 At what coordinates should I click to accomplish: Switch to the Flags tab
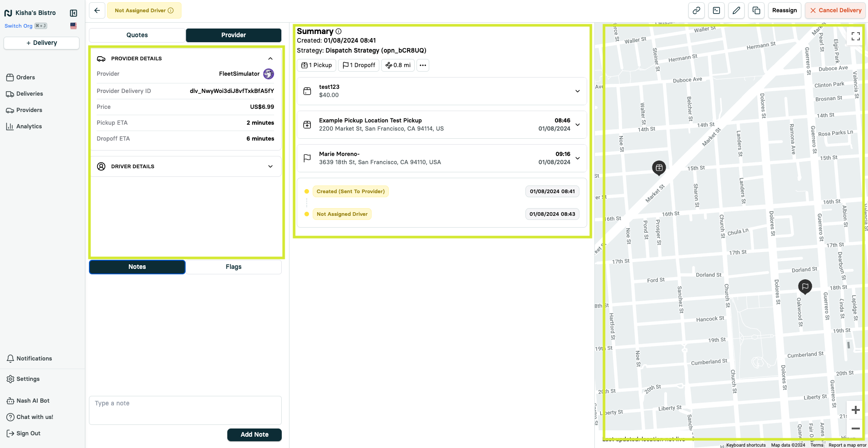coord(233,267)
